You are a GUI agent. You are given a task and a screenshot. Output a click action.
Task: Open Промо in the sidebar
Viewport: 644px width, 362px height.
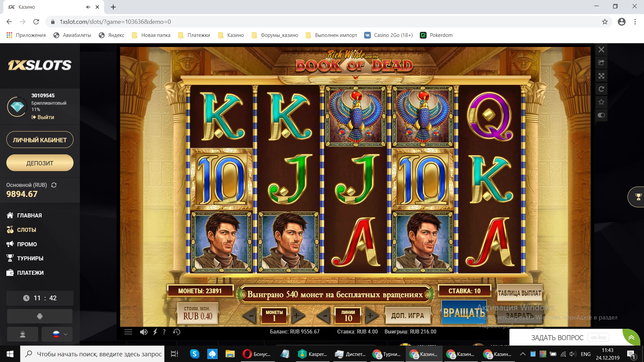[x=22, y=244]
